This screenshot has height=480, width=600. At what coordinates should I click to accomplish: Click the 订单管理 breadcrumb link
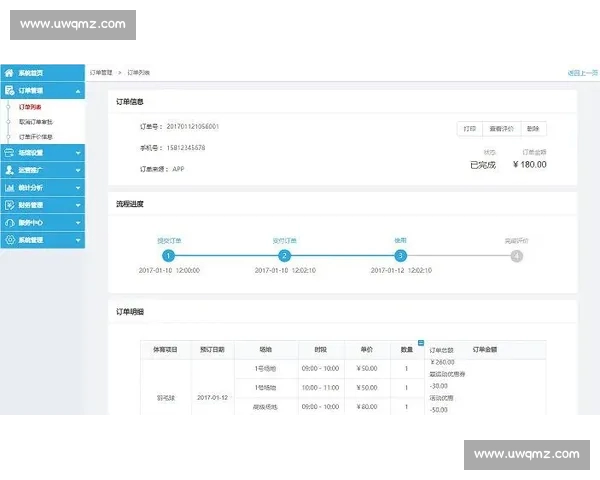[x=101, y=72]
